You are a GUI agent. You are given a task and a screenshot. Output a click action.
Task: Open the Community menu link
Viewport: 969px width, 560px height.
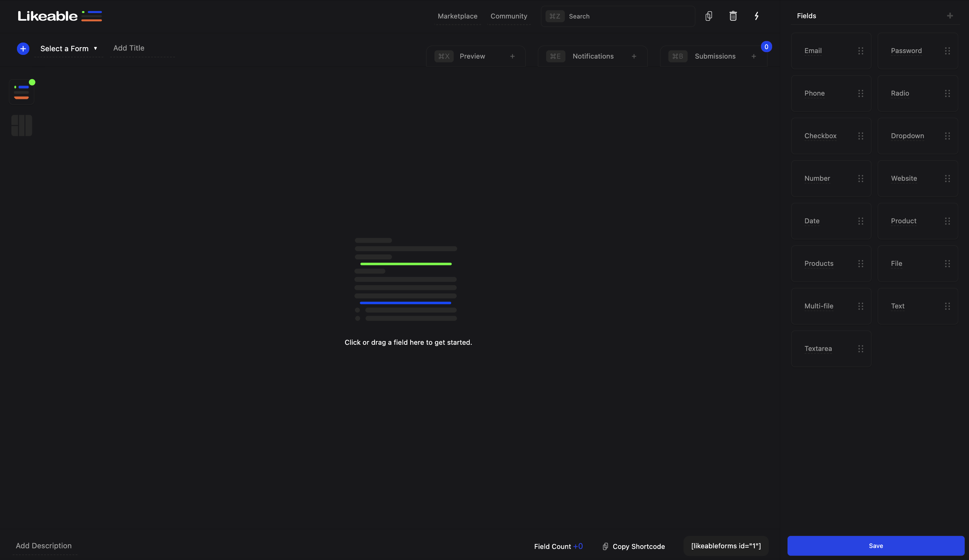pyautogui.click(x=508, y=16)
